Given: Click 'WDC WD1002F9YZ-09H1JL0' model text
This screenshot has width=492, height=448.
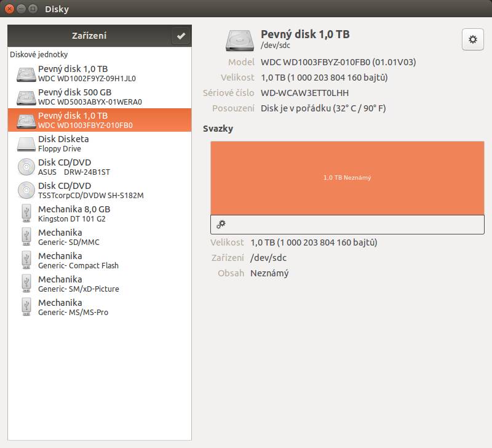Looking at the screenshot, I should pos(87,79).
